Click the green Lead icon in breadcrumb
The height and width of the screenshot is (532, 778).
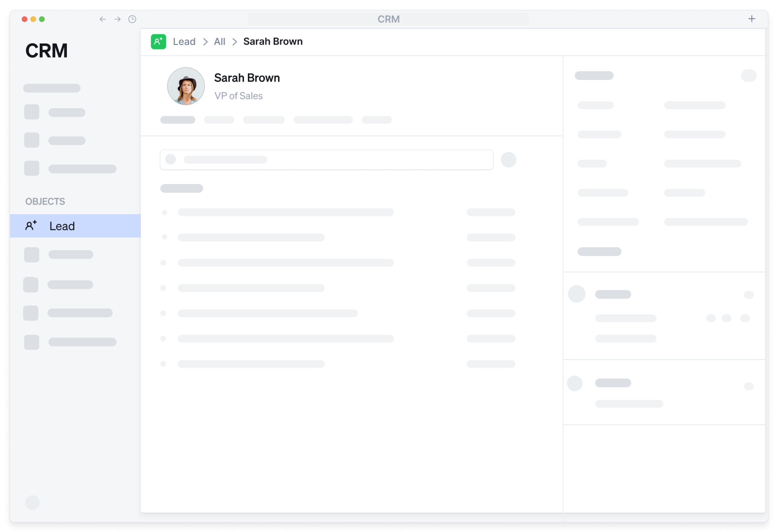tap(158, 42)
